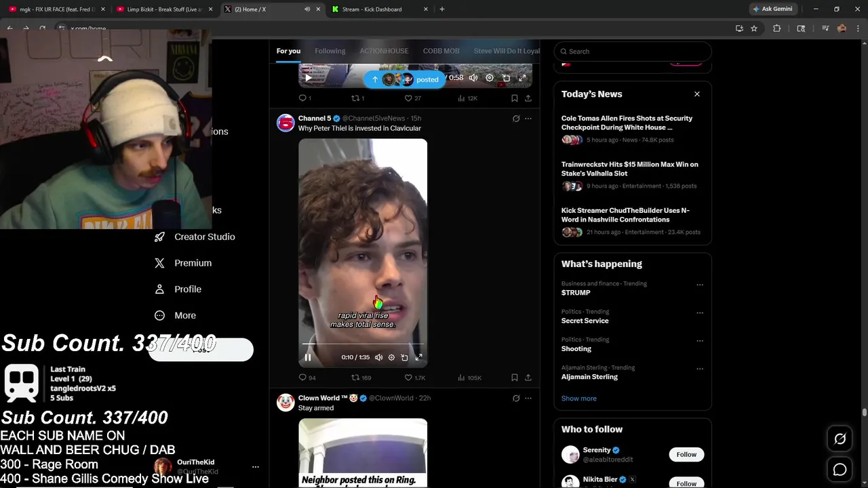Share the Channel 5 post
The width and height of the screenshot is (868, 488).
(528, 378)
